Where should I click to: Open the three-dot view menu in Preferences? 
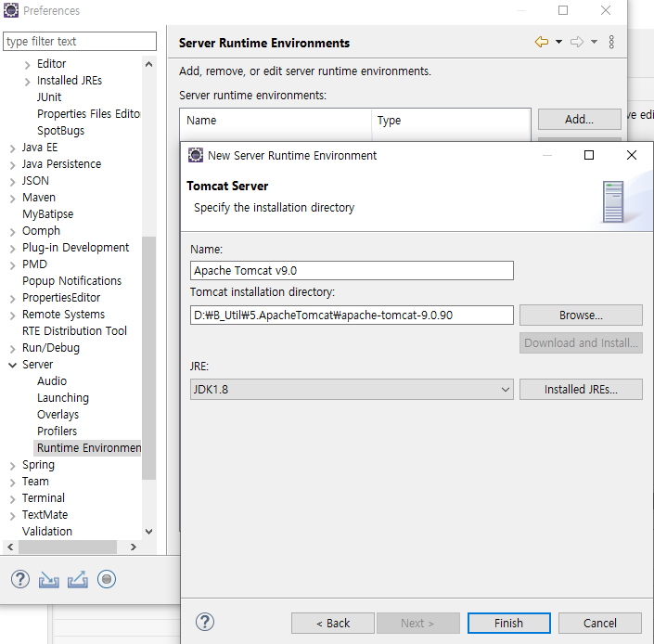[x=611, y=42]
